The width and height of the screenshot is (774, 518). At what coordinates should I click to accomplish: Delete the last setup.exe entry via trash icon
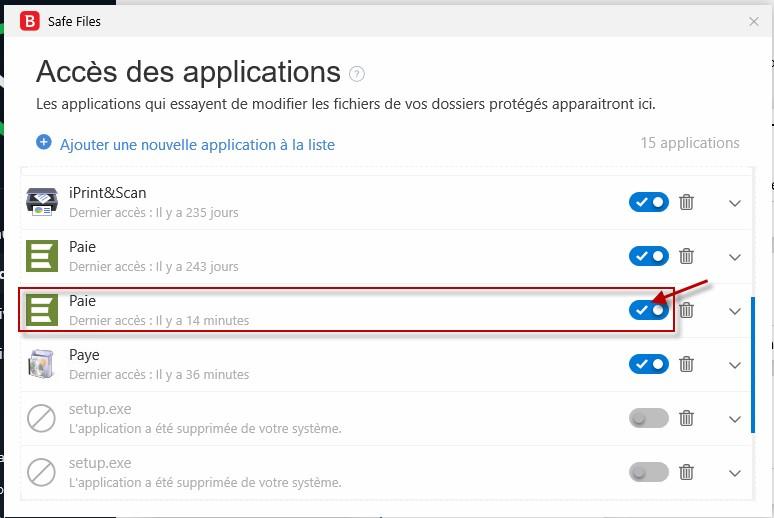pos(686,472)
